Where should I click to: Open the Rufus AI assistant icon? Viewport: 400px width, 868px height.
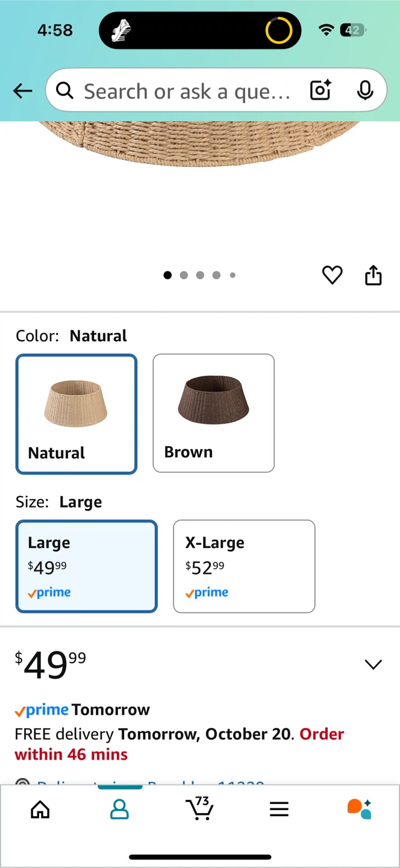(359, 809)
